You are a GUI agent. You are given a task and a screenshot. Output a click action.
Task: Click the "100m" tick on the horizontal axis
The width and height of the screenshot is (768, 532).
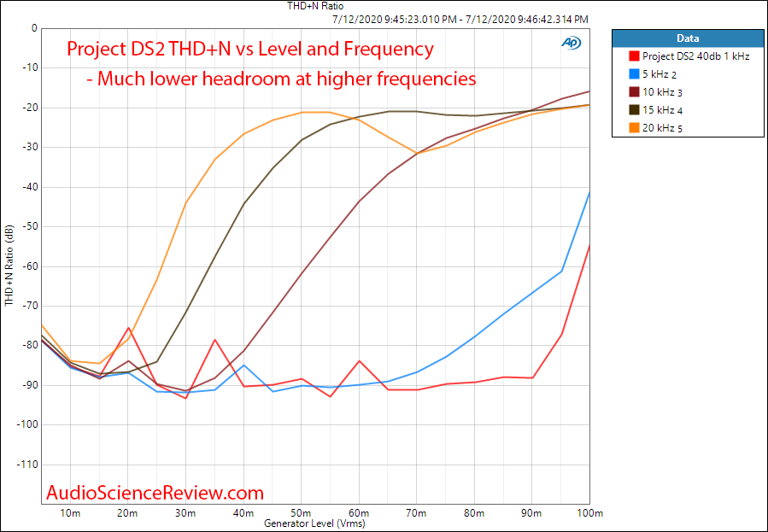click(x=589, y=513)
